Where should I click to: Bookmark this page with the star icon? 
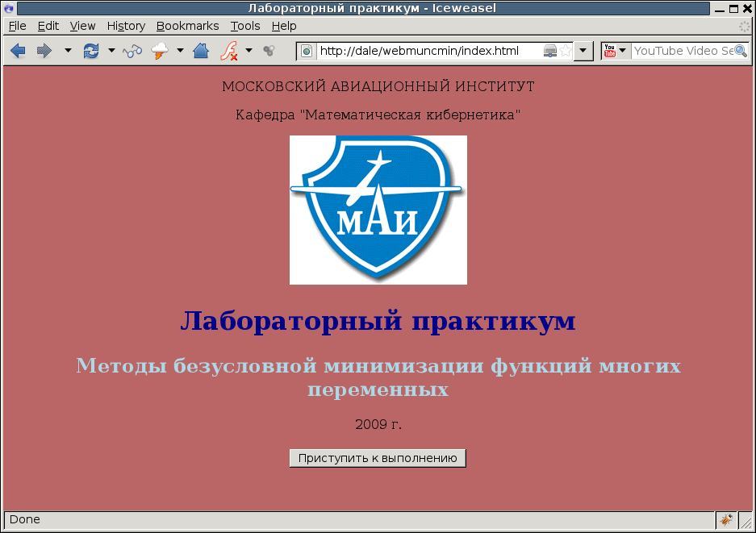[566, 51]
